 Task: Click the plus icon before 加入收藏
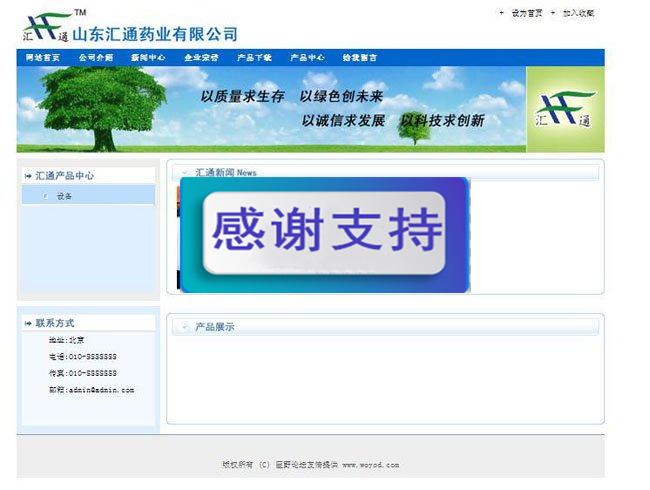point(553,13)
